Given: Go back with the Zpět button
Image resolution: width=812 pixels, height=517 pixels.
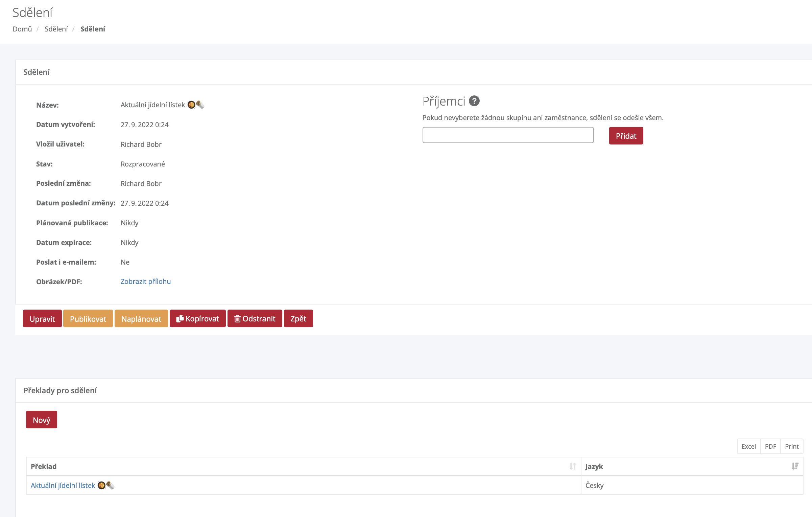Looking at the screenshot, I should click(x=298, y=319).
